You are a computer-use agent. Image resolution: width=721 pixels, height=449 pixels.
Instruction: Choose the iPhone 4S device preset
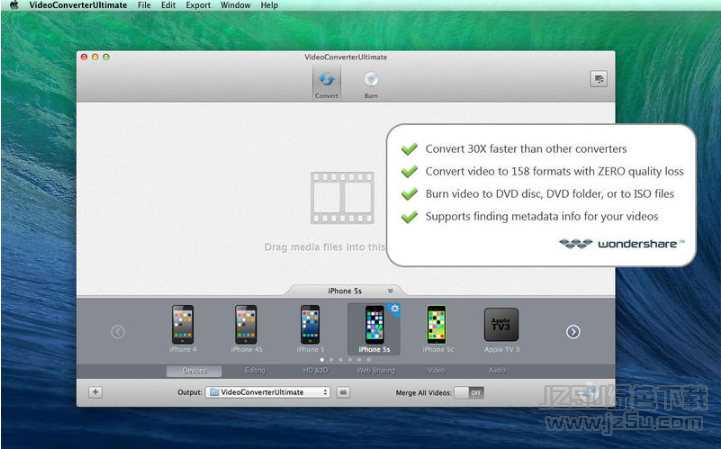[x=246, y=328]
